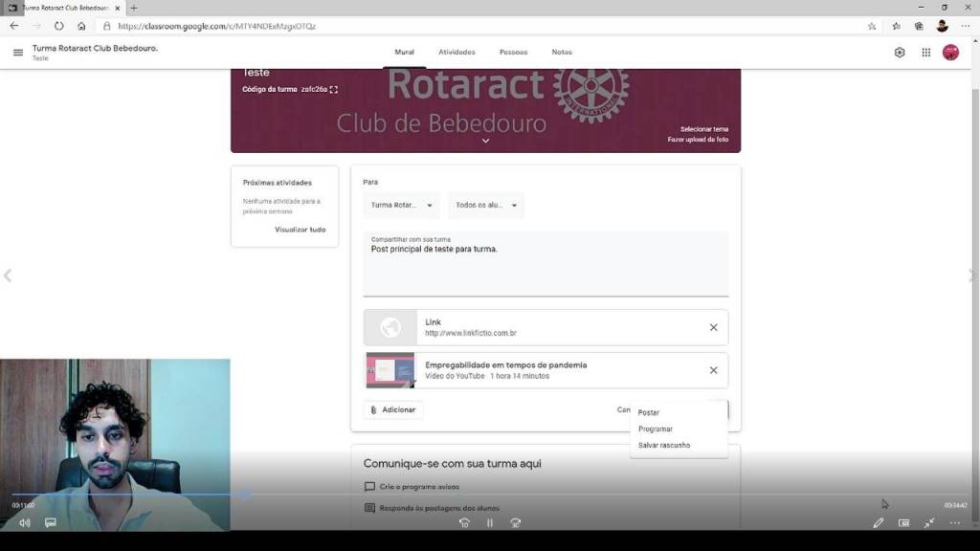Display class code in full screen
Screen dimensions: 980x551
pyautogui.click(x=334, y=90)
